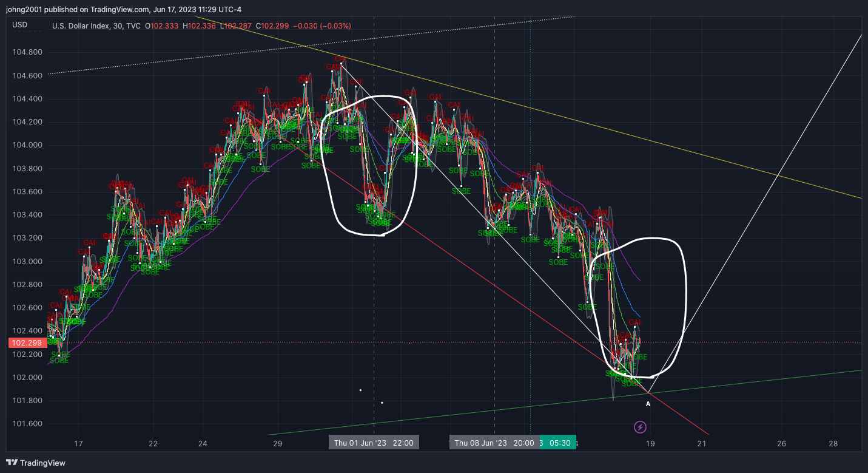Click the date axis label 28
The width and height of the screenshot is (868, 473).
coord(833,444)
